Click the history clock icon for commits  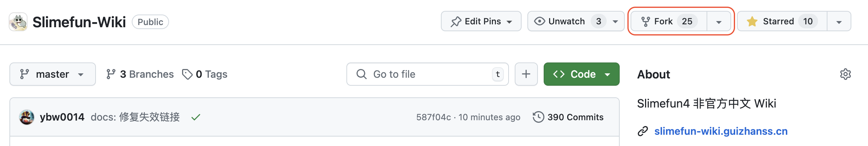click(x=538, y=117)
